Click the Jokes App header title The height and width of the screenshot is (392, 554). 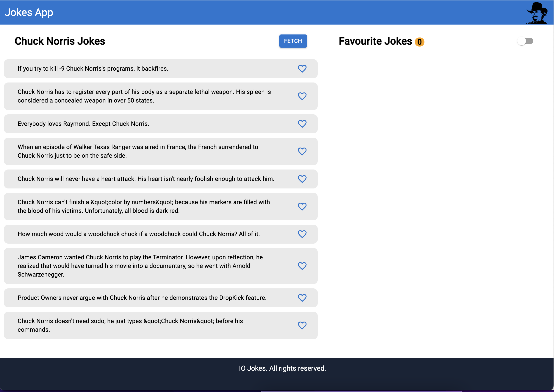29,12
